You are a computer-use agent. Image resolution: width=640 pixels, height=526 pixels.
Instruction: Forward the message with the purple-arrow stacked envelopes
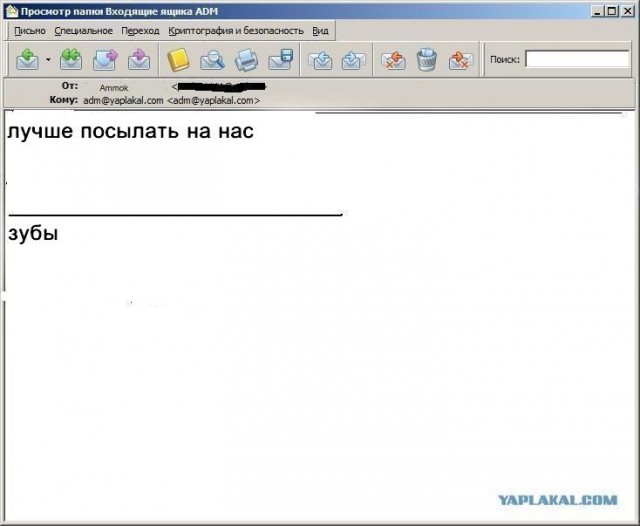click(x=105, y=60)
